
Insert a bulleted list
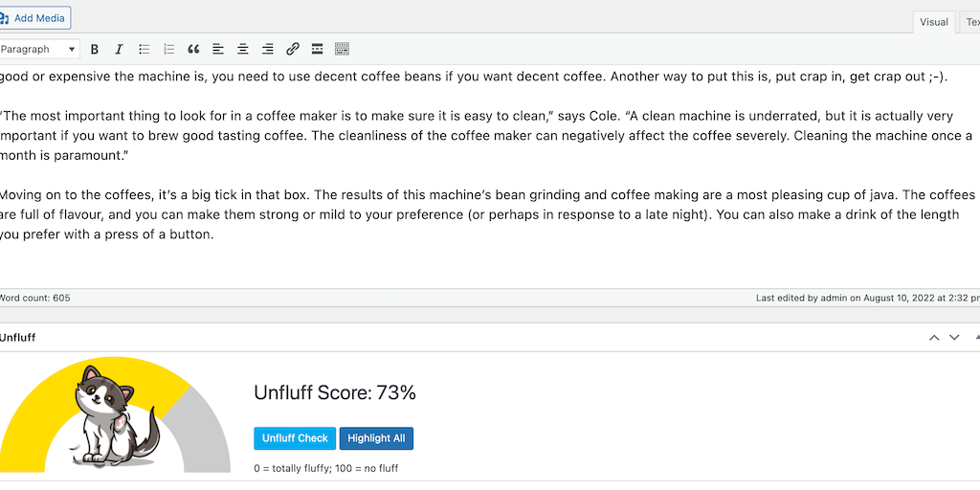[x=145, y=49]
